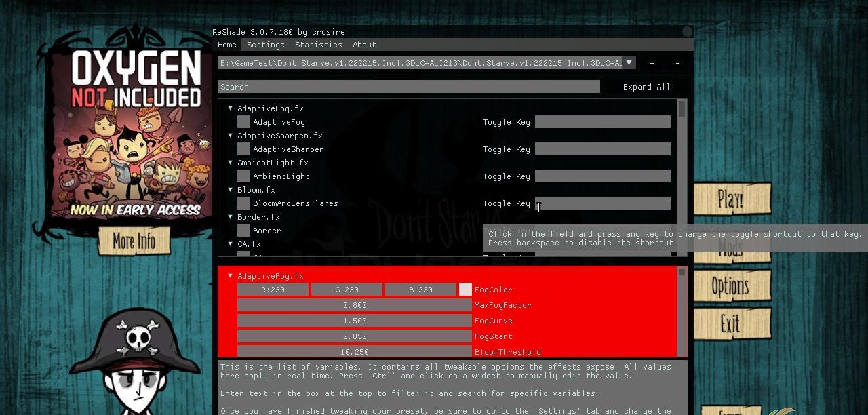Enable the AdaptiveFog checkbox
The image size is (868, 415).
[243, 122]
